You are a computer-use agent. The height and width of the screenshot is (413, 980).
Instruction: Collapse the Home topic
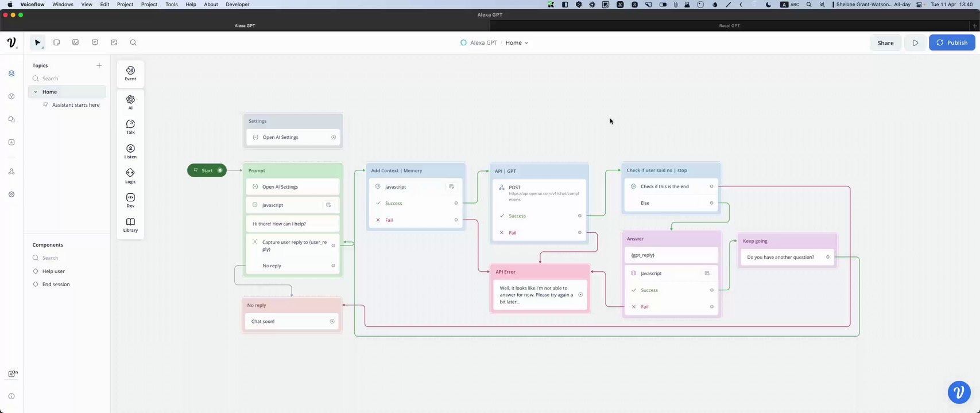[36, 92]
